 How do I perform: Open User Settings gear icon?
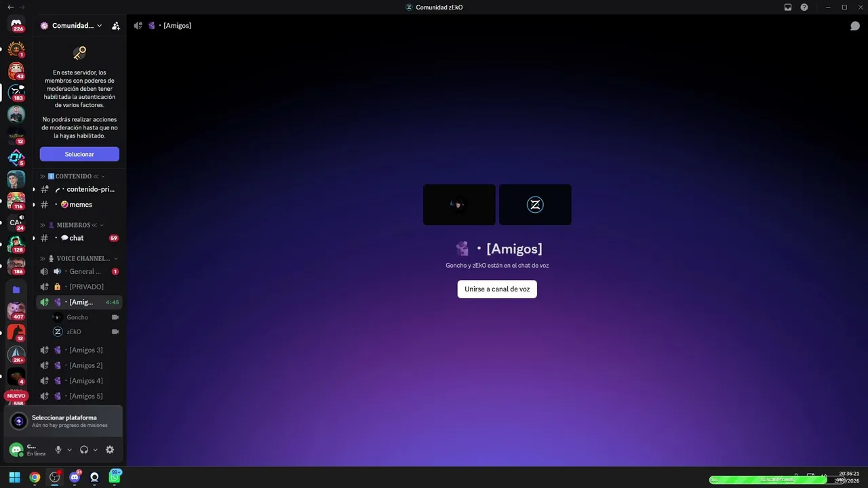[x=110, y=449]
